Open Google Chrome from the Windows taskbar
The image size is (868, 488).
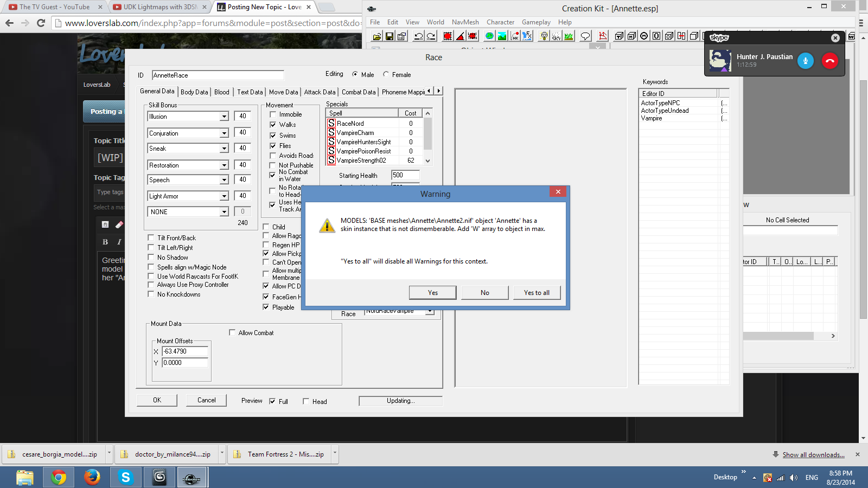click(59, 477)
